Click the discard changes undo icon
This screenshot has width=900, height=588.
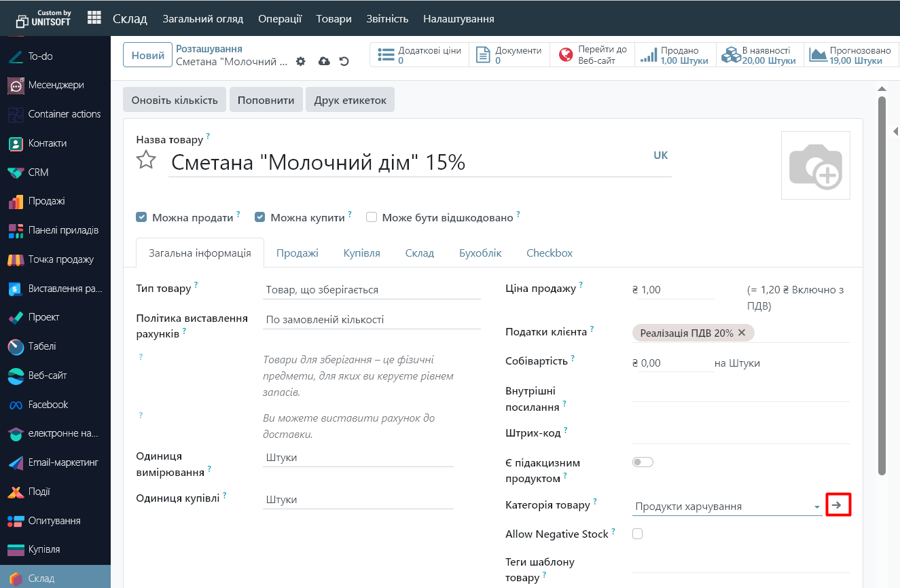344,61
